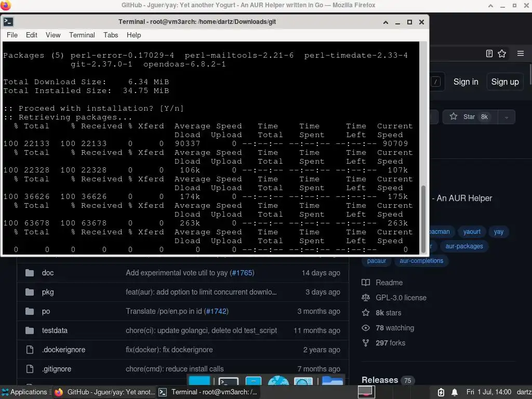Open the po folder icon
532x399 pixels.
click(x=30, y=311)
